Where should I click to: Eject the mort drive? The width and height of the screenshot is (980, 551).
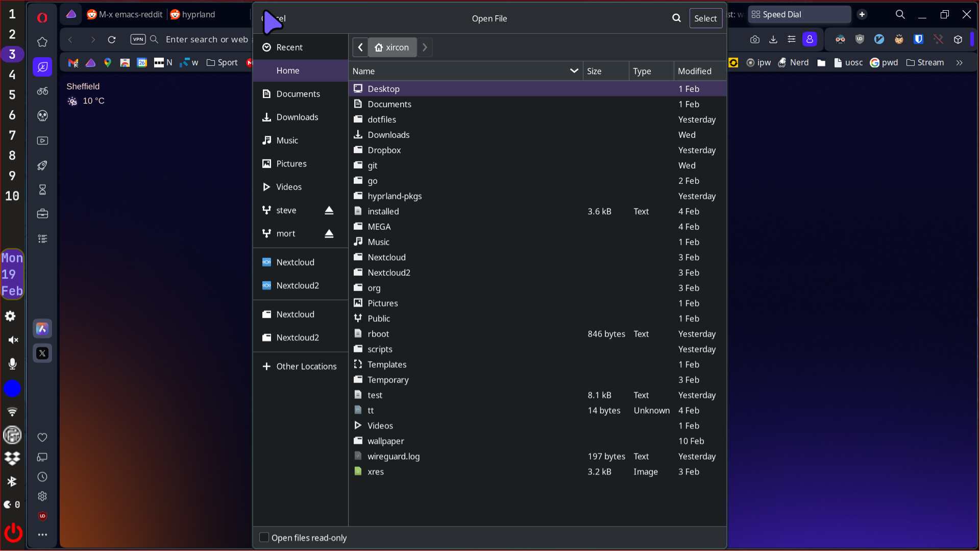tap(329, 233)
